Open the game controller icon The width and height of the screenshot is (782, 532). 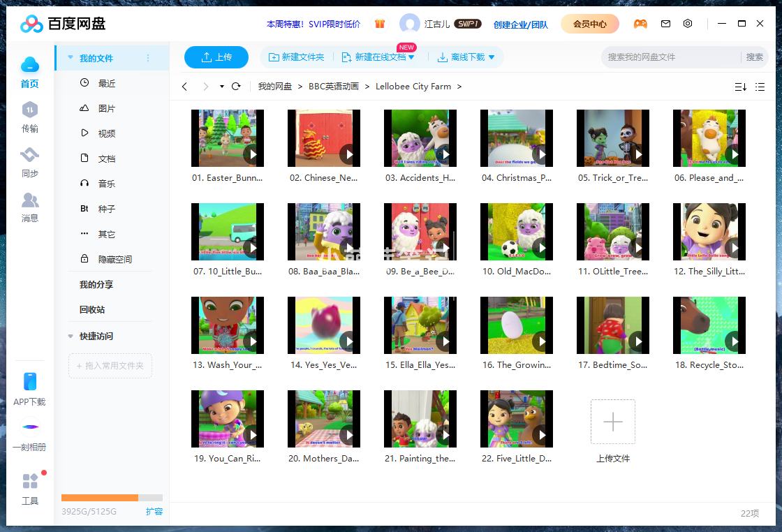pos(640,24)
